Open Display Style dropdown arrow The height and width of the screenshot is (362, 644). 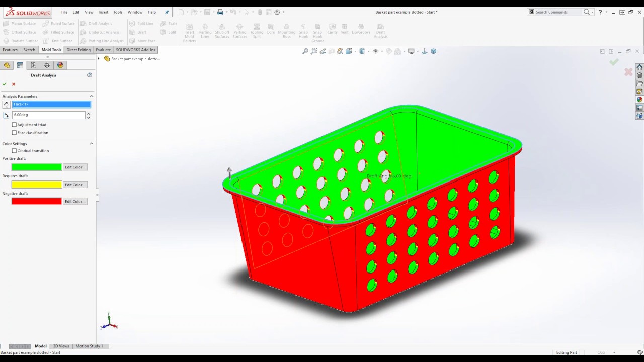[368, 51]
